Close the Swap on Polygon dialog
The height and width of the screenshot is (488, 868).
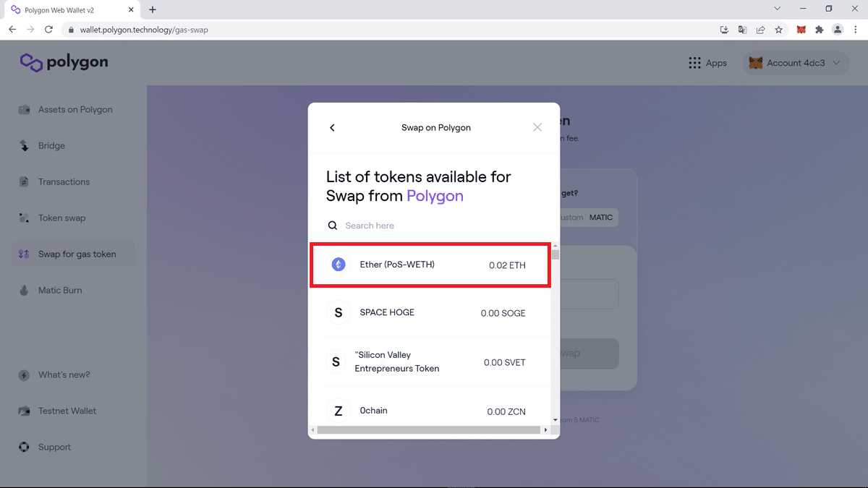537,127
